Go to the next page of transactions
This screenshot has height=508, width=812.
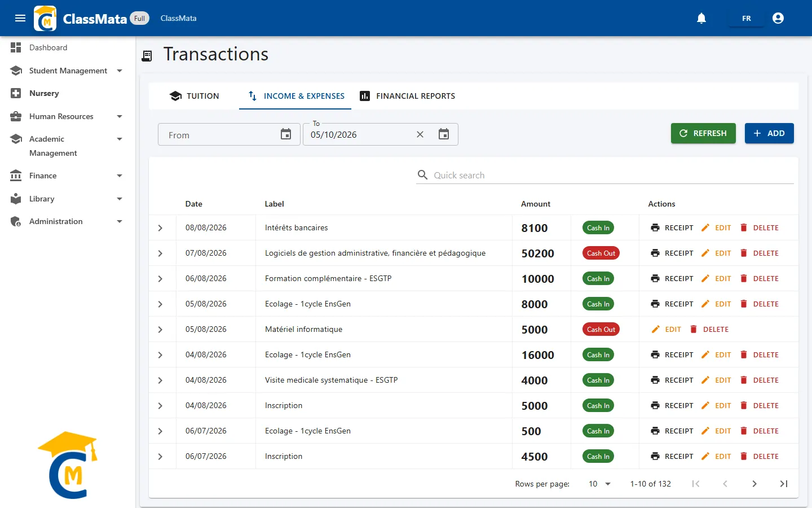click(x=754, y=484)
